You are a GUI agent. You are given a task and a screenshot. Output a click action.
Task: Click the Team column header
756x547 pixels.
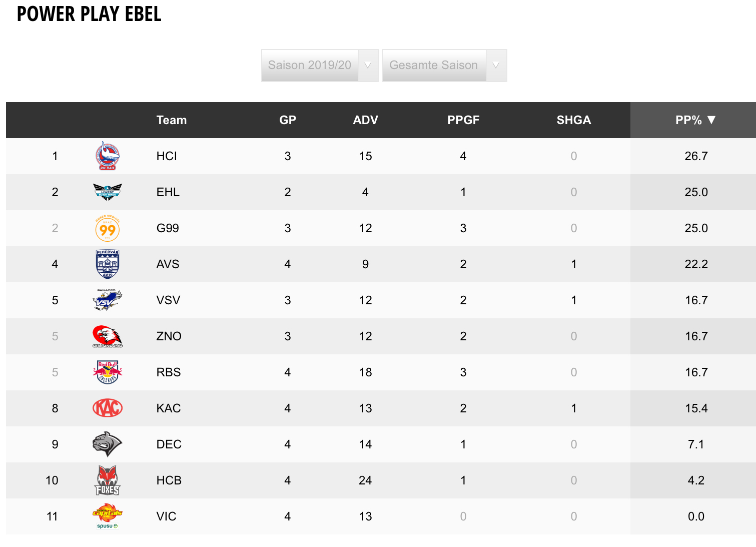[x=172, y=120]
